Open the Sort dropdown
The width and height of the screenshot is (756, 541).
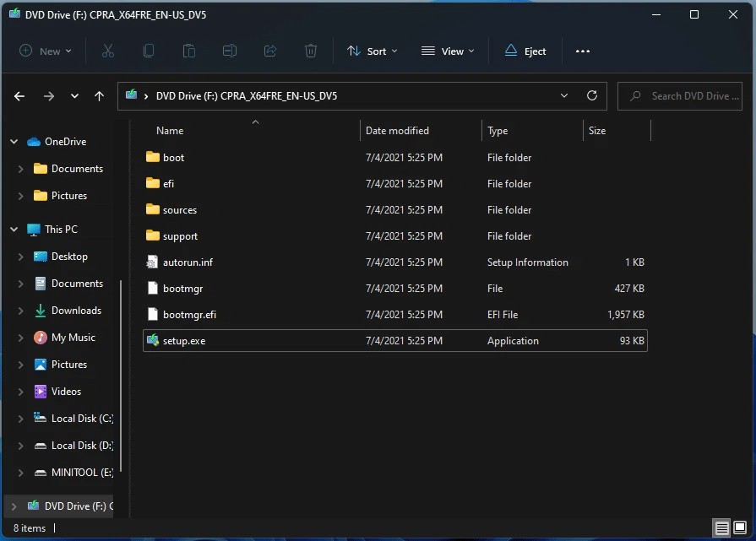click(372, 51)
